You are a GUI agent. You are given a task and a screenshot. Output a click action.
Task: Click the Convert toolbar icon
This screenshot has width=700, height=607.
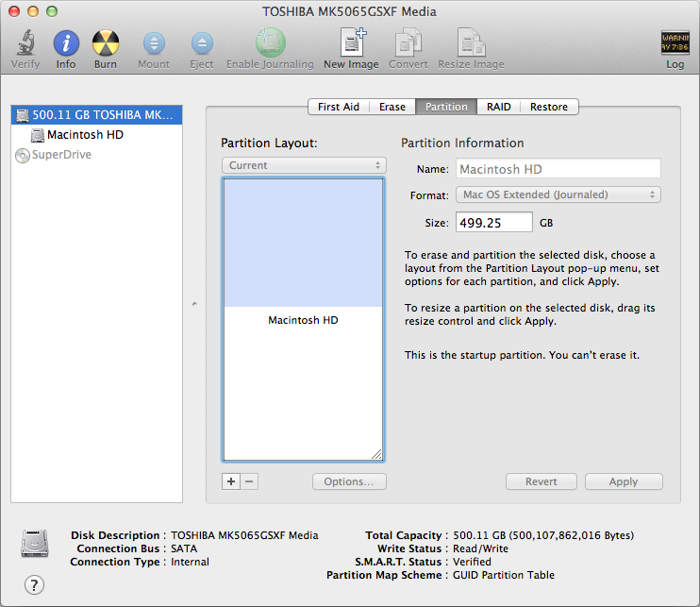pyautogui.click(x=408, y=42)
